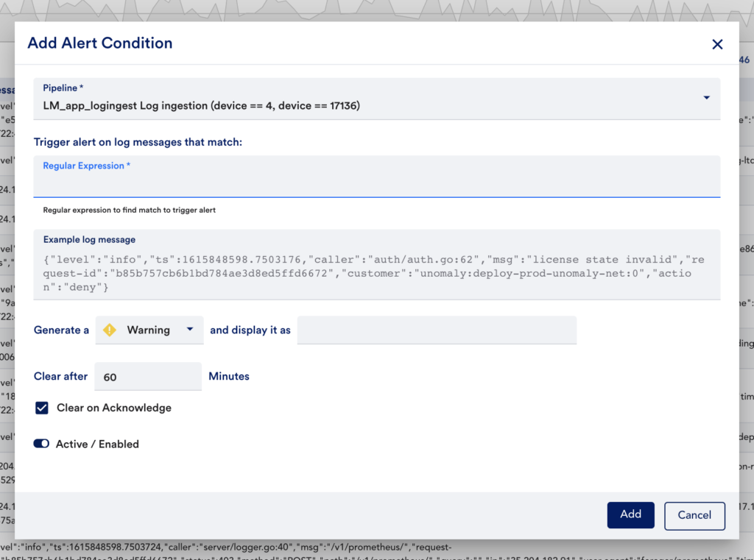Uncheck Clear on Acknowledge checkbox
This screenshot has width=754, height=560.
click(x=42, y=408)
